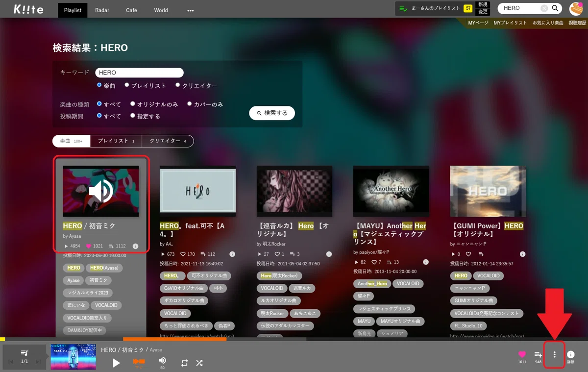This screenshot has width=588, height=372.
Task: Click the heart icon in bottom player bar
Action: [x=522, y=354]
